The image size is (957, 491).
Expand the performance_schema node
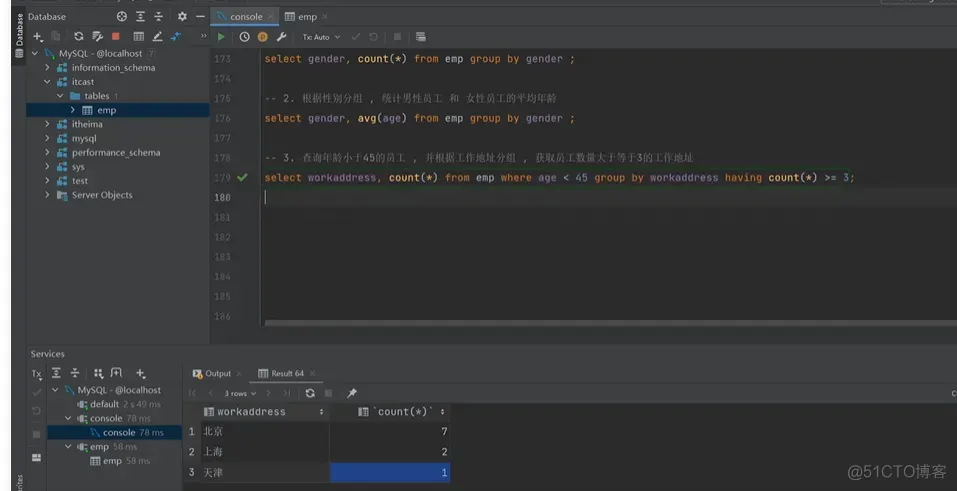tap(47, 152)
